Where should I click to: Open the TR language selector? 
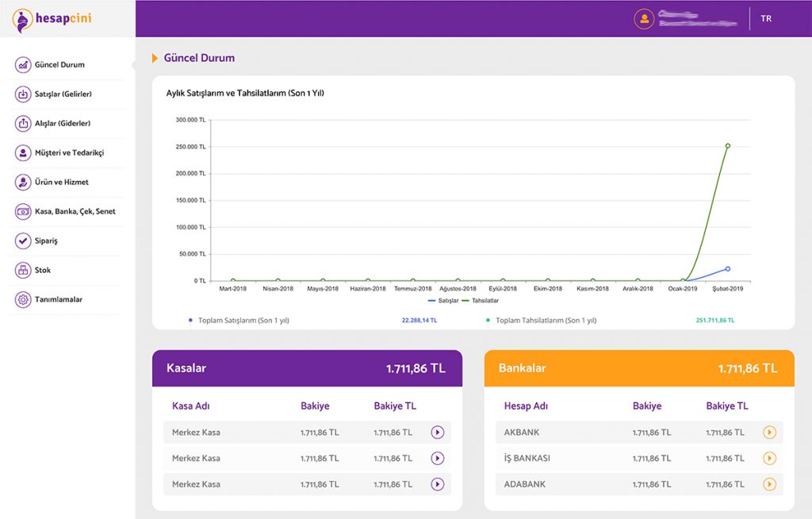[765, 19]
